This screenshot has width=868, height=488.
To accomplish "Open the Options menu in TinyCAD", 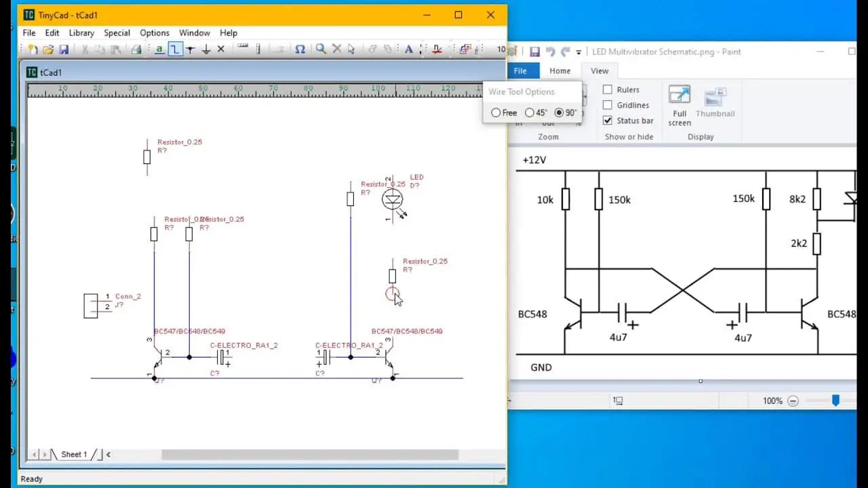I will coord(155,33).
